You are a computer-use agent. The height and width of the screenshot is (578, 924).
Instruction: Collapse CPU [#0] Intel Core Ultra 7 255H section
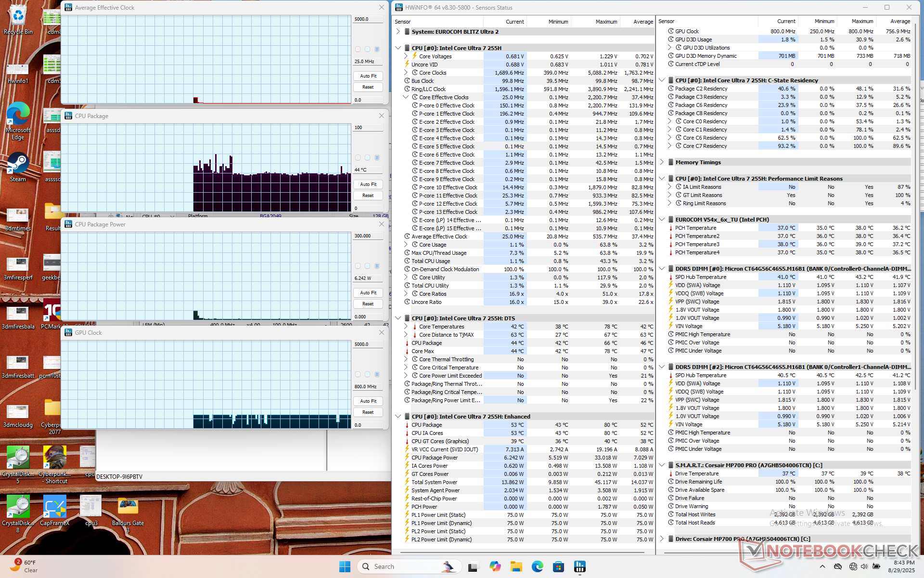398,48
